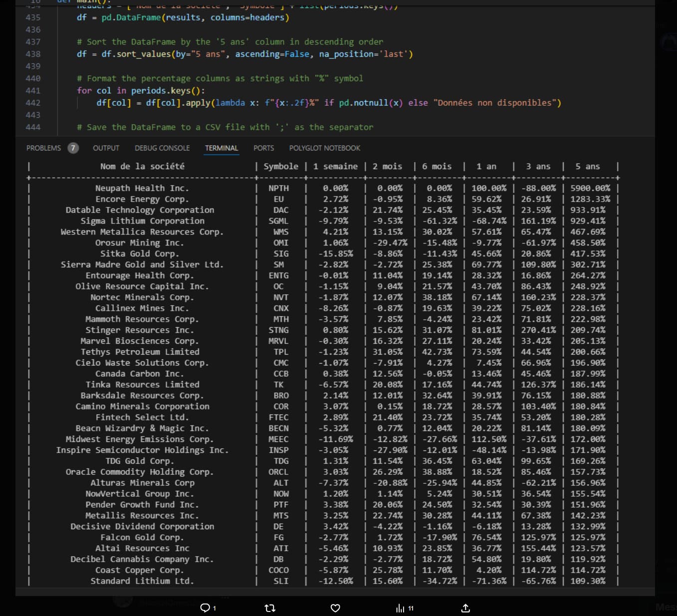Select the TERMINAL tab
Screen dimensions: 677x616
click(222, 148)
